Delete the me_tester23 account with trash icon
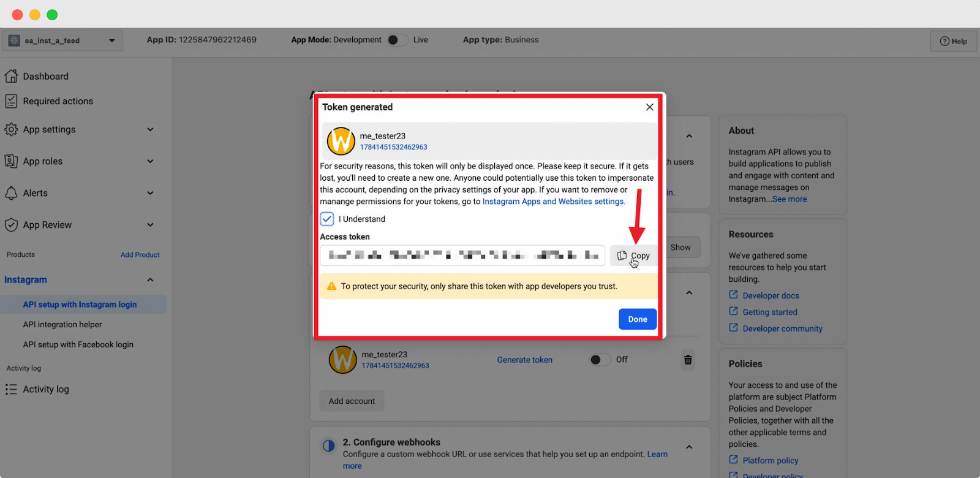Screen dimensions: 980x478 point(688,360)
